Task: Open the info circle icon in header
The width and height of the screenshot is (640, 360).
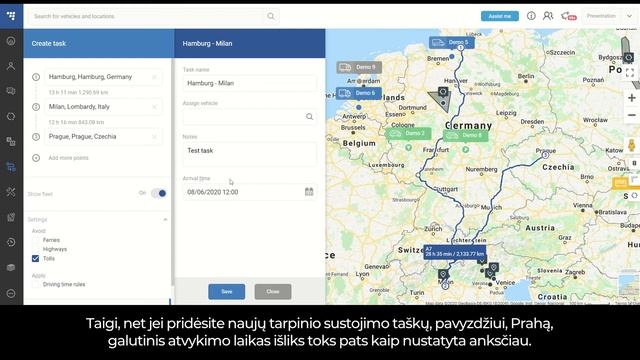Action: pyautogui.click(x=531, y=16)
